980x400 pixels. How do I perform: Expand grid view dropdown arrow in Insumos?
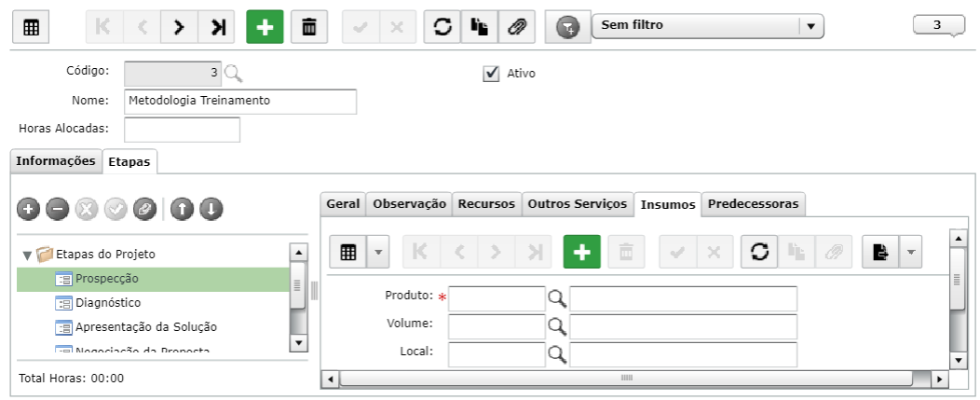[379, 253]
